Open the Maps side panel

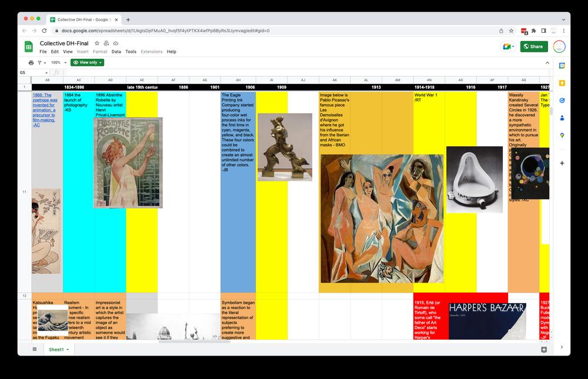(562, 135)
